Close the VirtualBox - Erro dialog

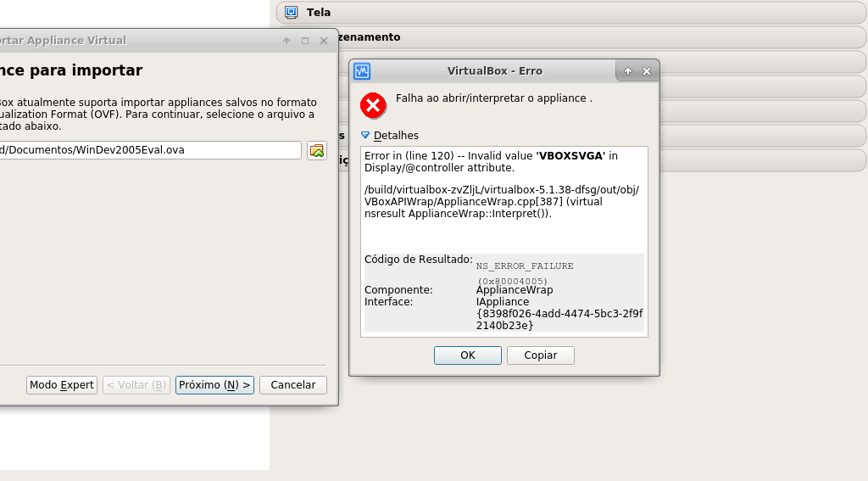(x=647, y=71)
